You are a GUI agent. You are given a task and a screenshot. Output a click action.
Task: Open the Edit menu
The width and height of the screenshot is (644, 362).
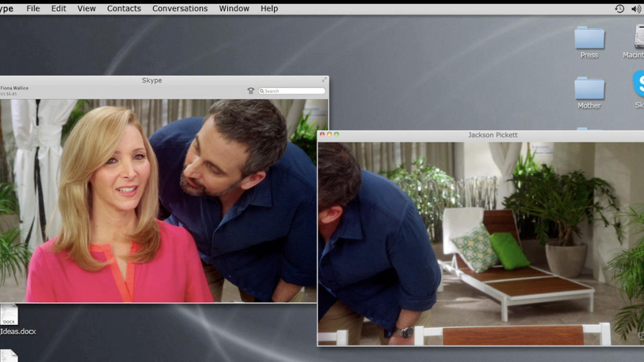58,9
